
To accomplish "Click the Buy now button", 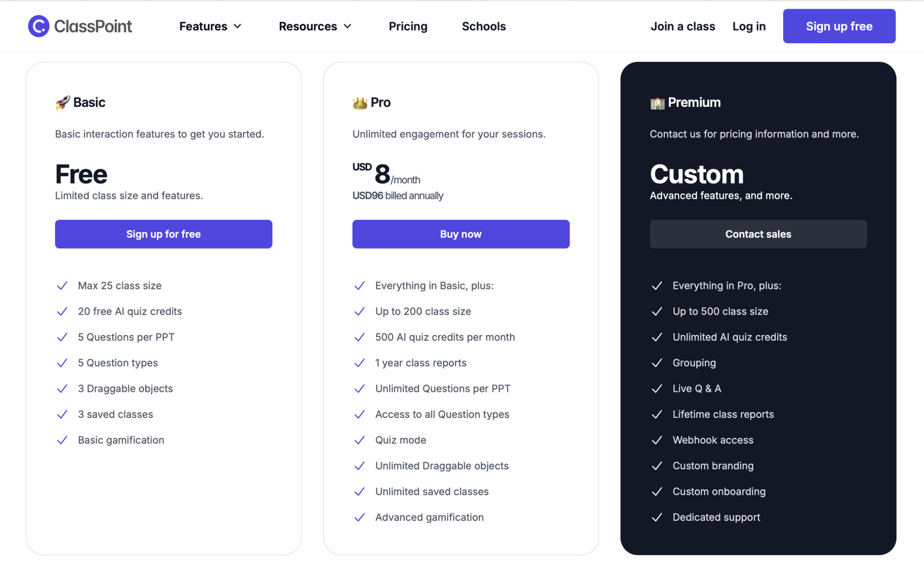I will [x=461, y=234].
